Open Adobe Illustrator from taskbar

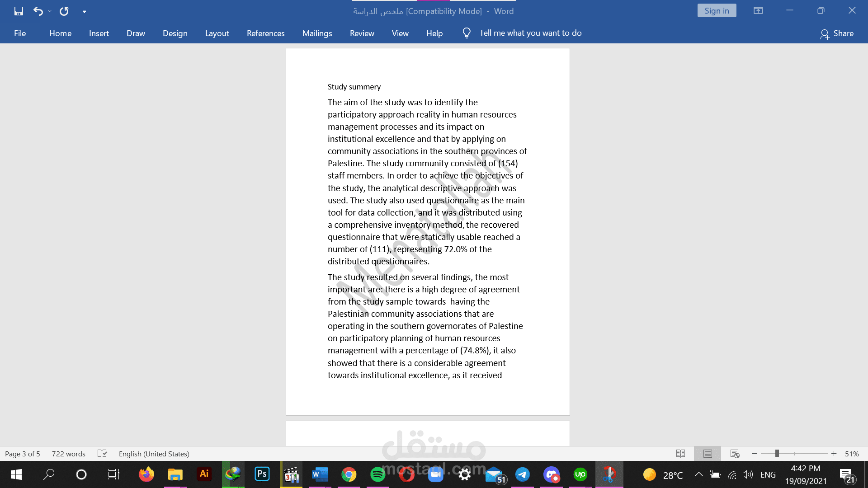click(204, 474)
